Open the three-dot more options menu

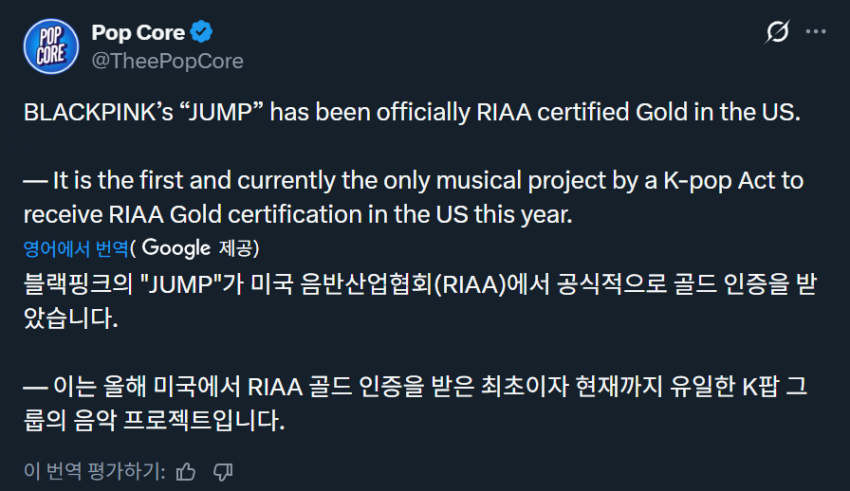tap(815, 34)
